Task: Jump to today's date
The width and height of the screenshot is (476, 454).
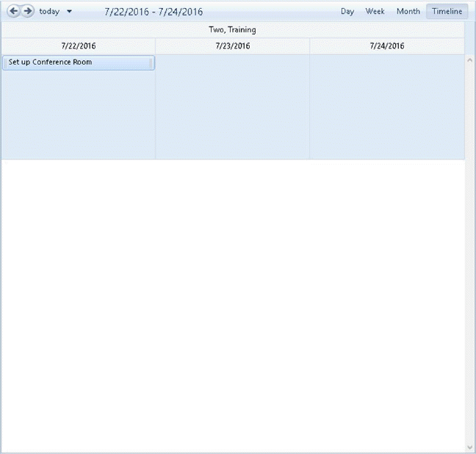Action: coord(49,12)
